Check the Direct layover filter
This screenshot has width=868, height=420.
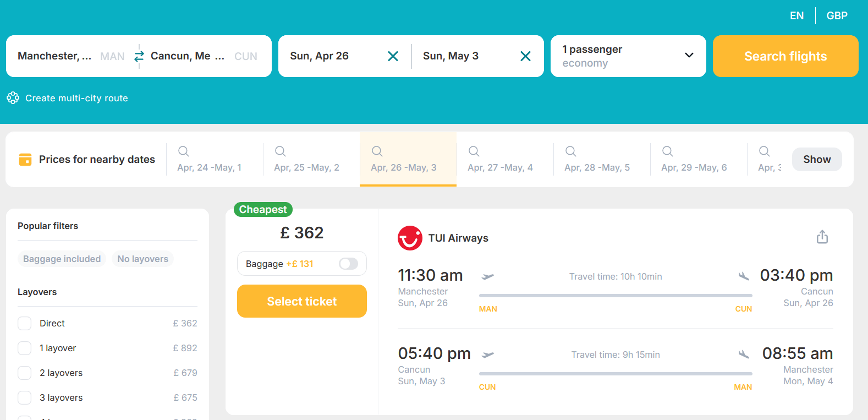tap(25, 323)
